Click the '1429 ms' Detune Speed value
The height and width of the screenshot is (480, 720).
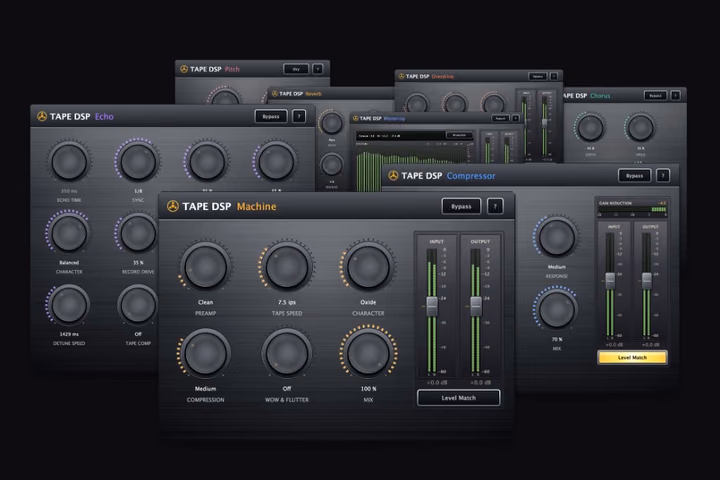click(69, 334)
